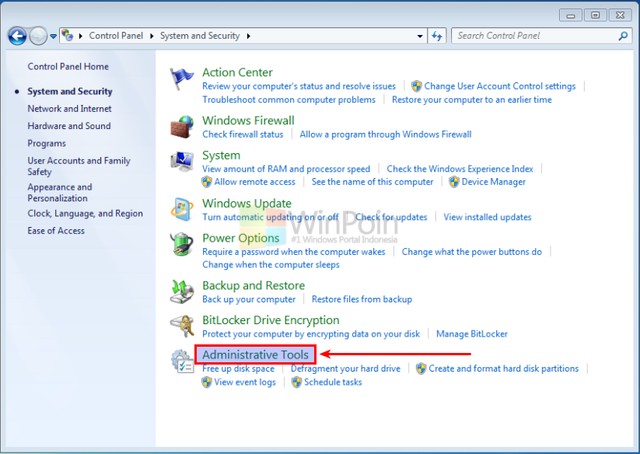Open Device Manager link
The height and width of the screenshot is (454, 640).
493,182
